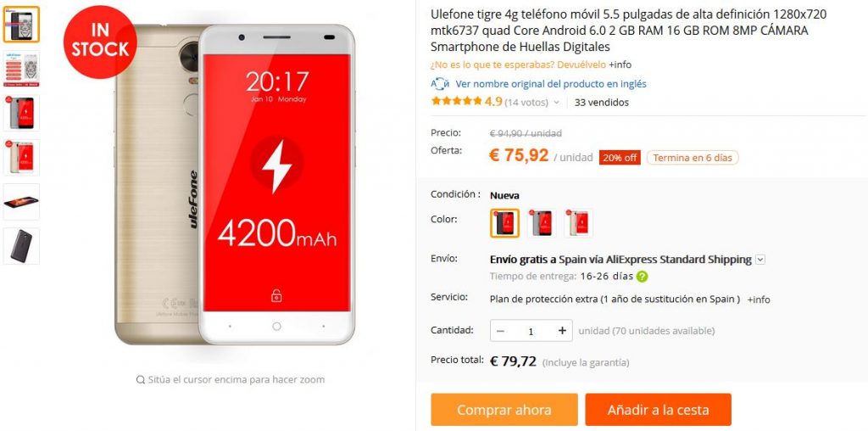Open the flat-lying red phone thumbnail

point(21,202)
